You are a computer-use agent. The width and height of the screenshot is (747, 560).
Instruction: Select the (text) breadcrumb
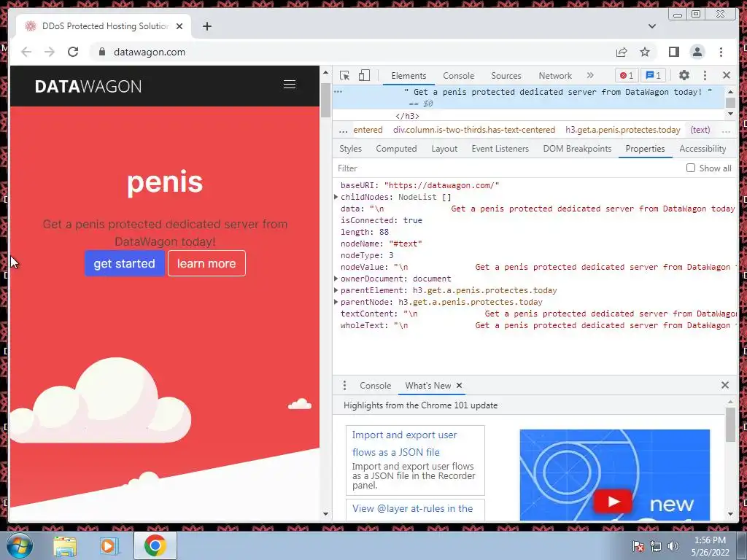click(700, 130)
